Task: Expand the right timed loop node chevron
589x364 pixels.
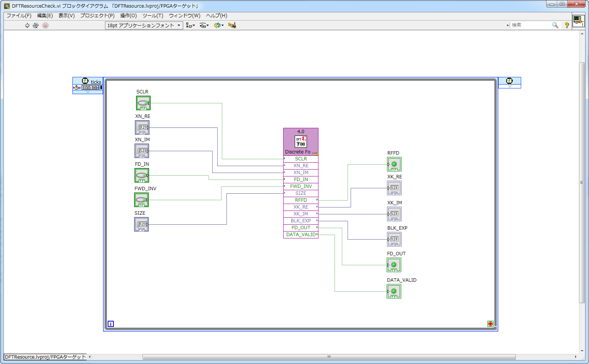Action: click(509, 87)
